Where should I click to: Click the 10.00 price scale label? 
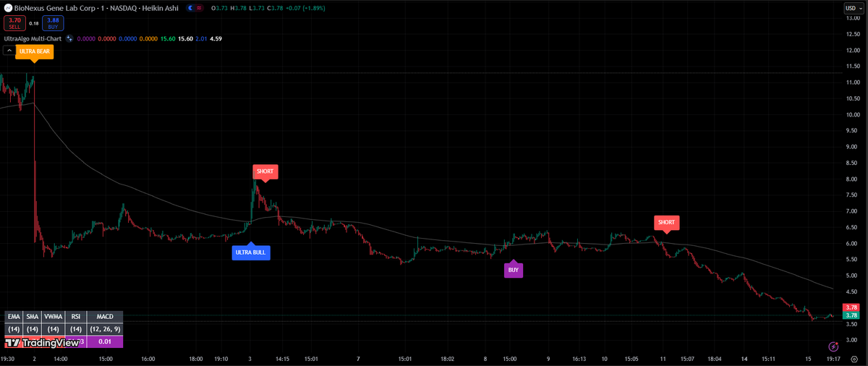click(x=852, y=114)
